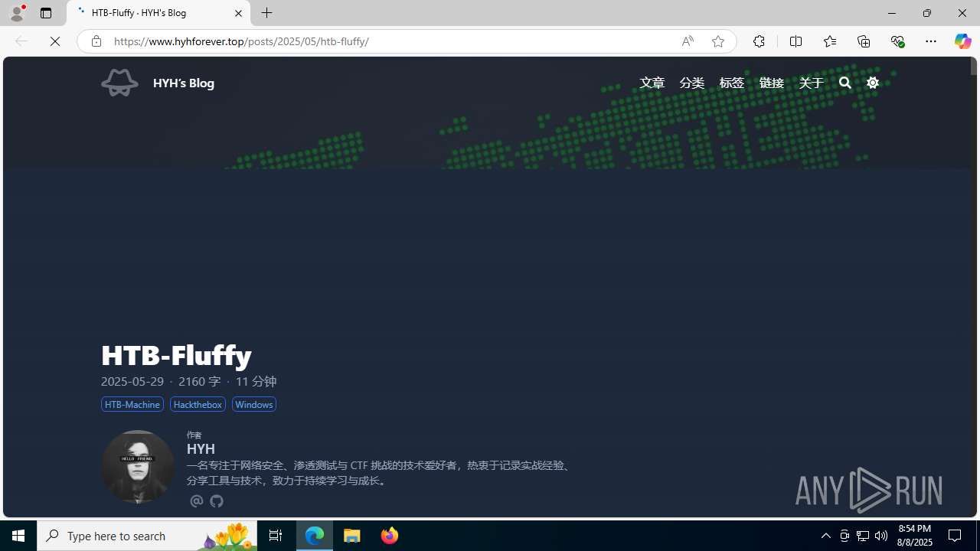Open the network tray icon

coord(863,536)
